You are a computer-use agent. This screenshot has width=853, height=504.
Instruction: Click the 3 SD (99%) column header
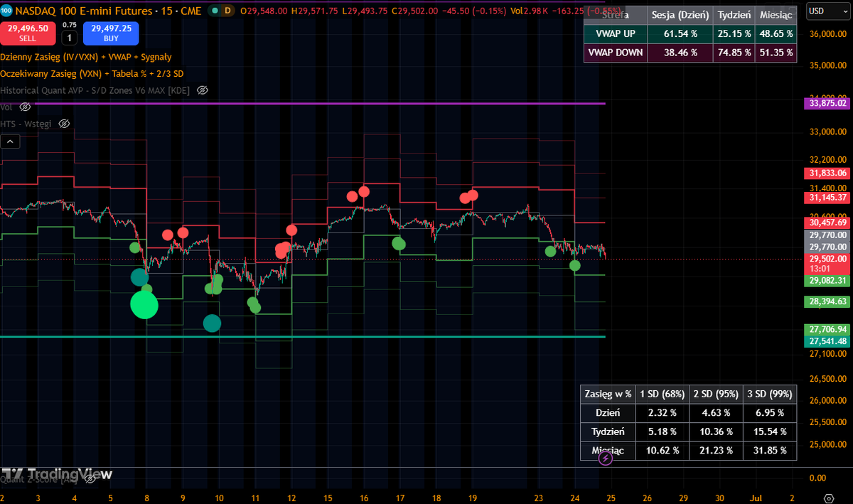tap(770, 393)
